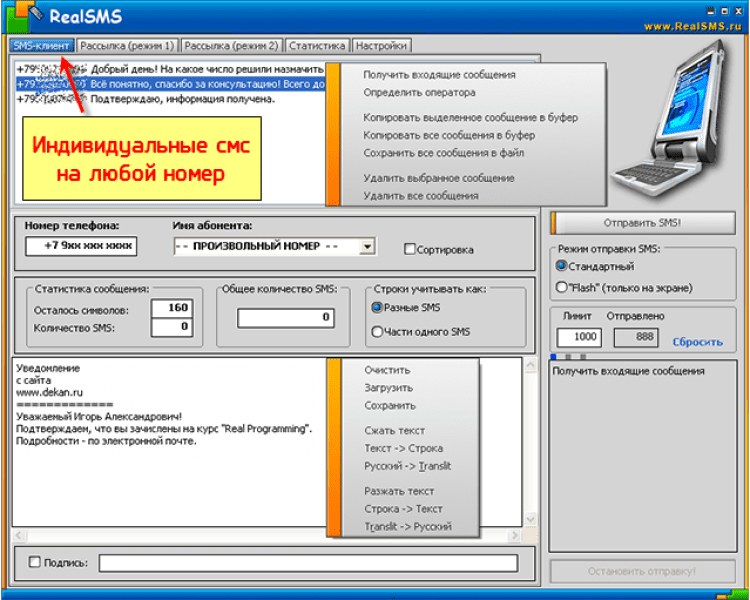This screenshot has height=600, width=750.
Task: Select message 'Всё понятно, спасибо за консультацию'
Action: coord(170,84)
